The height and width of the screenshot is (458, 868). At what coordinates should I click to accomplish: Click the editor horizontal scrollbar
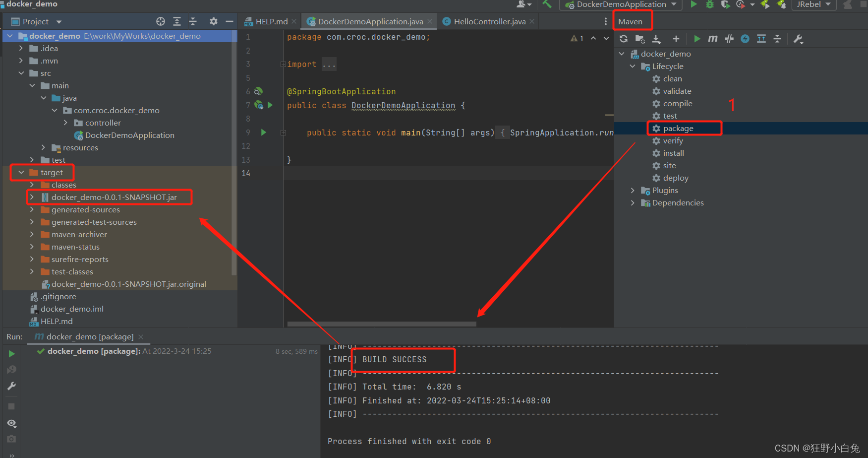click(x=382, y=324)
